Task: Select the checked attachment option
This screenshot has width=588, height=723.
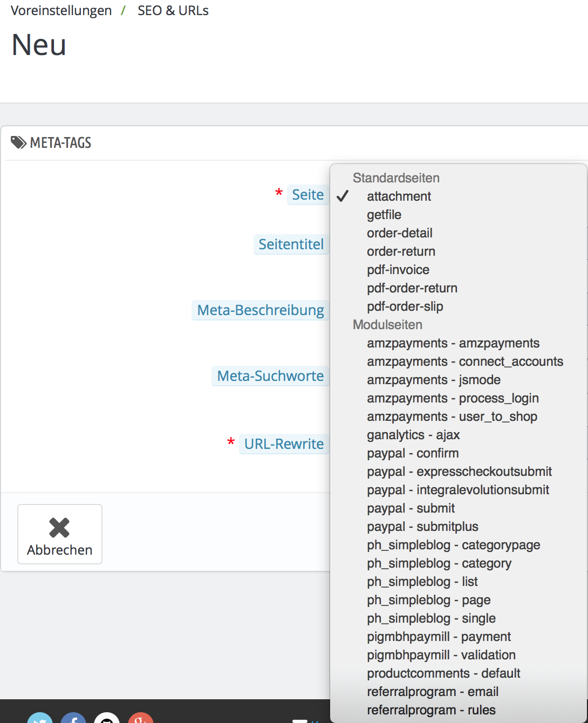Action: (399, 196)
